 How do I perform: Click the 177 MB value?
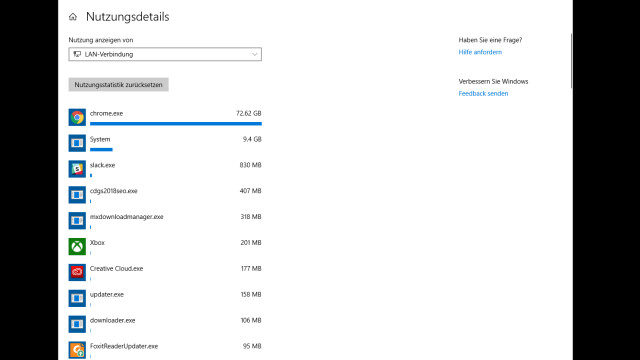[x=251, y=269]
